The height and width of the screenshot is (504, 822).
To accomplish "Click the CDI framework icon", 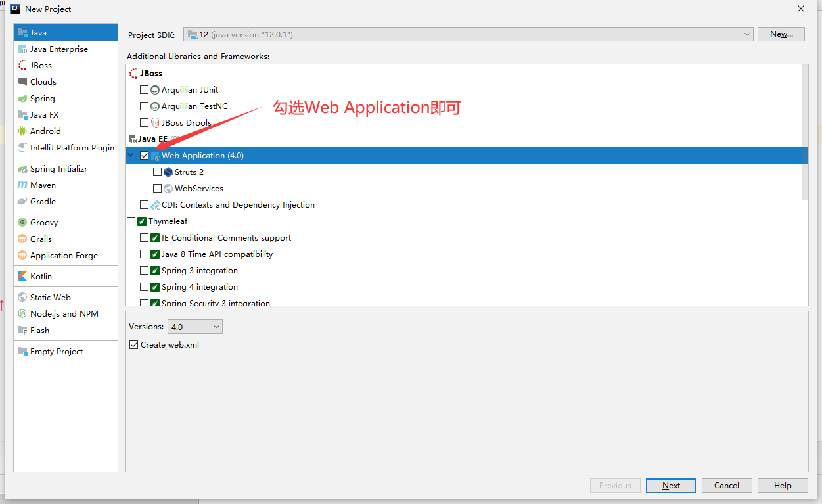I will (155, 205).
